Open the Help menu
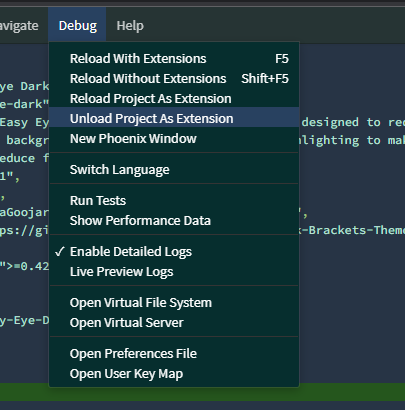This screenshot has height=410, width=405. pyautogui.click(x=130, y=26)
